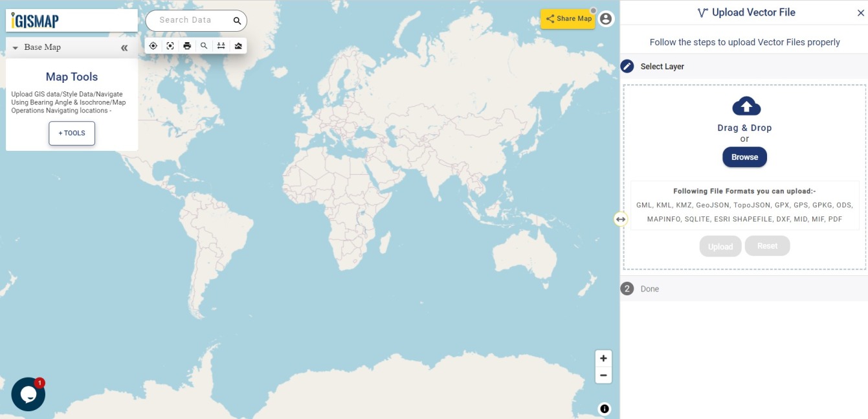
Task: Click the map attribution info icon
Action: (x=603, y=408)
